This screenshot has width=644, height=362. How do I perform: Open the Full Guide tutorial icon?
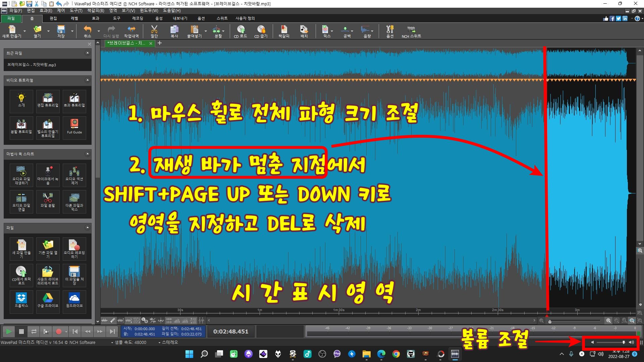point(74,128)
